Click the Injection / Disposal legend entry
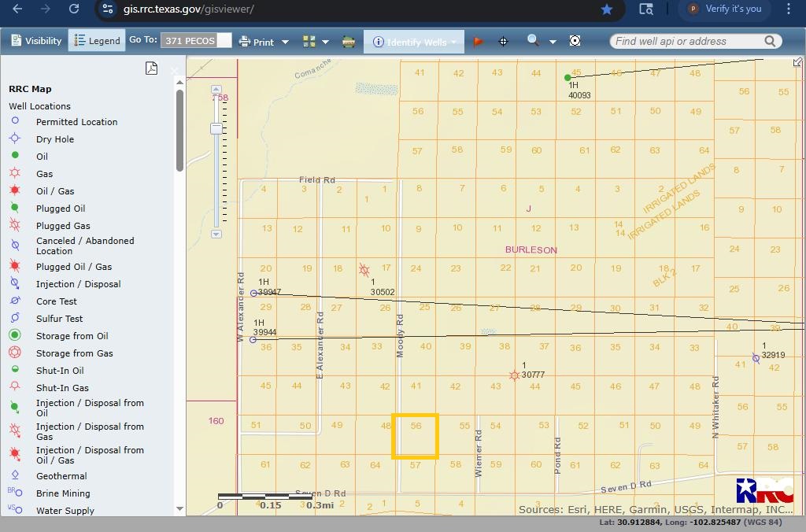Viewport: 806px width, 532px height. [78, 284]
